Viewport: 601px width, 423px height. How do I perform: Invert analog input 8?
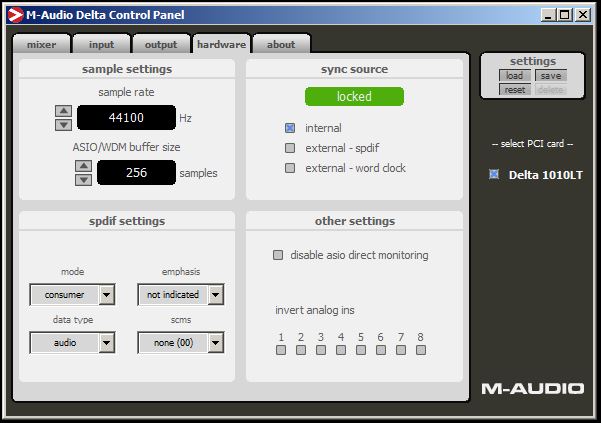[x=421, y=350]
